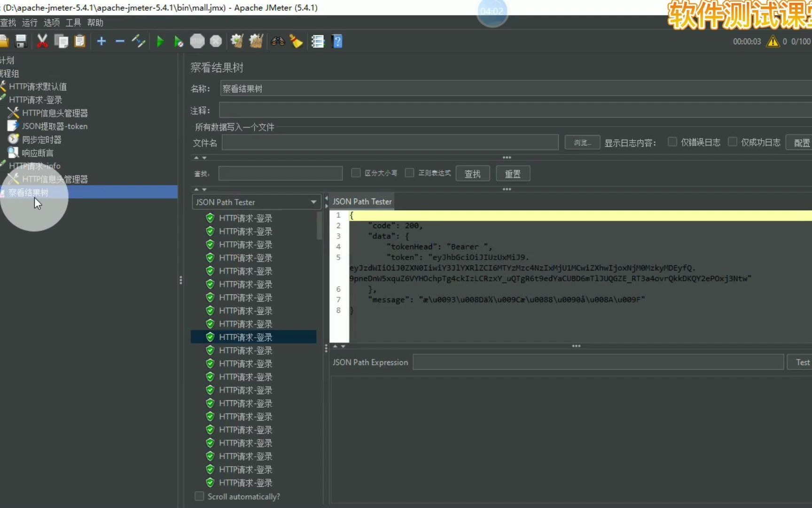Open help via question mark book icon
Screen dimensions: 812x508
(x=337, y=41)
